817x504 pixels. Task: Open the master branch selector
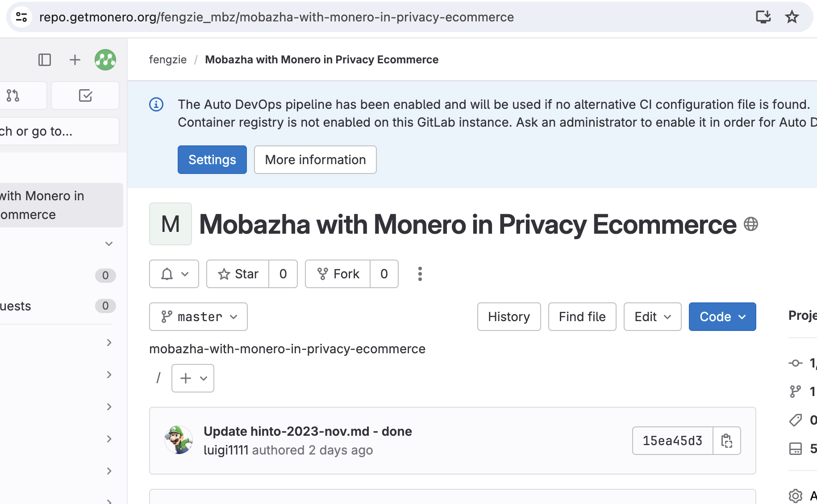(x=198, y=317)
